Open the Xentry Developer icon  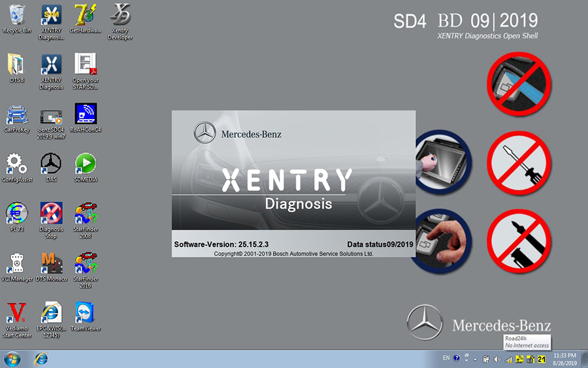(120, 16)
